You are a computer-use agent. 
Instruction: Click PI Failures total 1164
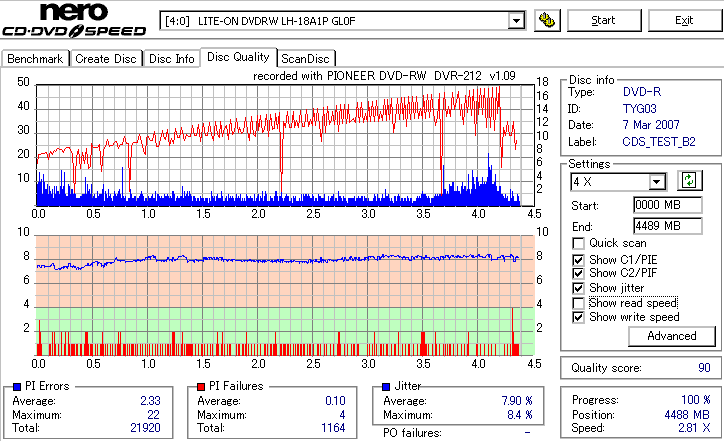(333, 428)
